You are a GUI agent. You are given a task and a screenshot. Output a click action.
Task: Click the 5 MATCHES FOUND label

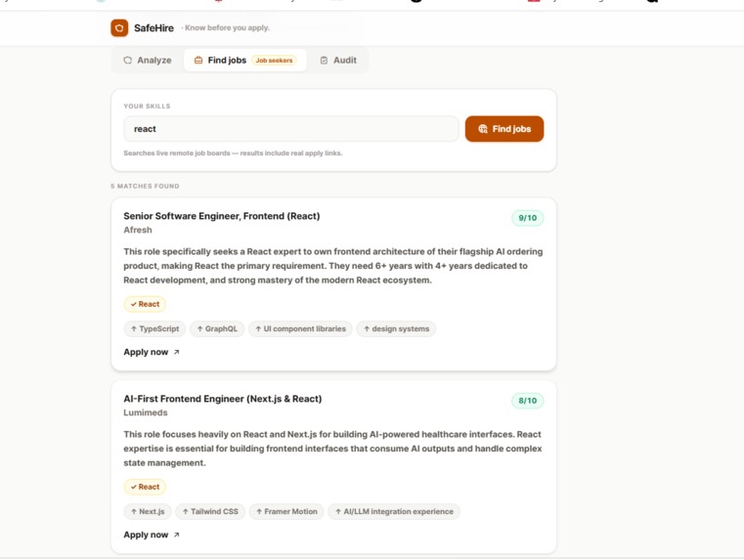click(x=146, y=186)
